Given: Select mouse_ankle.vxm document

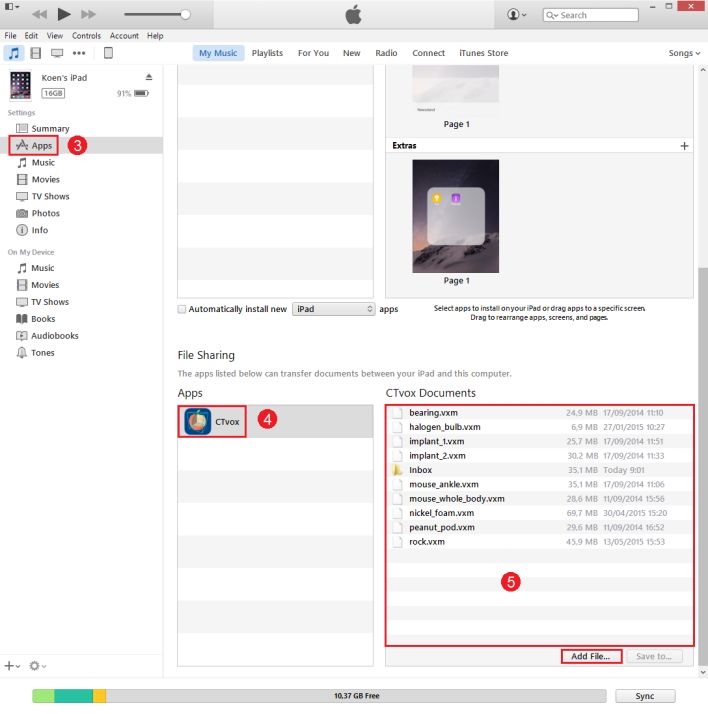Looking at the screenshot, I should pyautogui.click(x=540, y=484).
